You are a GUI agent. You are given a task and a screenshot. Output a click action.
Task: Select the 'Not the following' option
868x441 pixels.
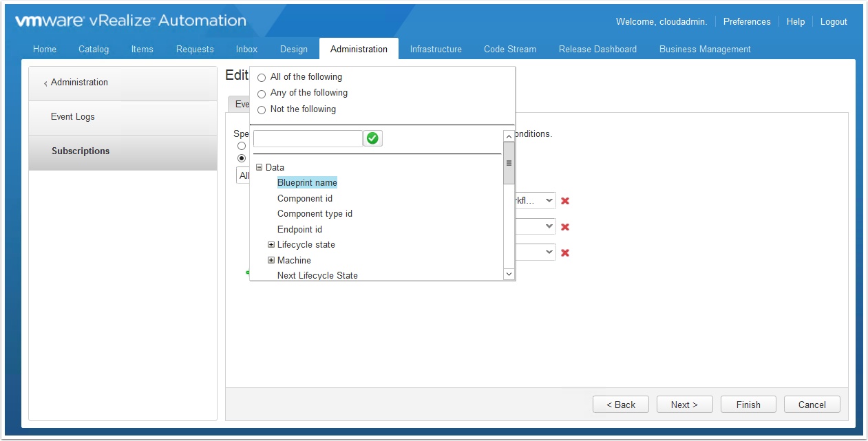(x=262, y=110)
